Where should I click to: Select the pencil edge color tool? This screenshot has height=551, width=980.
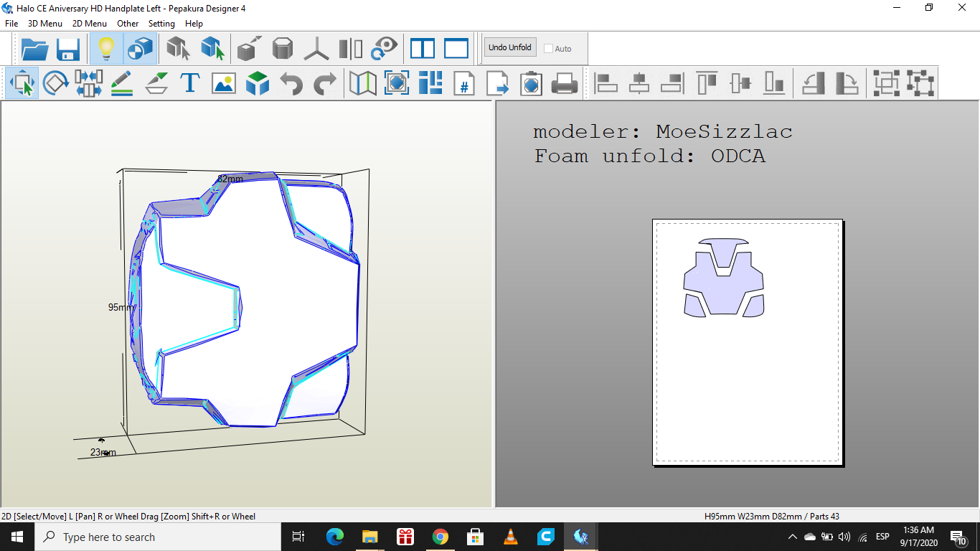coord(122,83)
